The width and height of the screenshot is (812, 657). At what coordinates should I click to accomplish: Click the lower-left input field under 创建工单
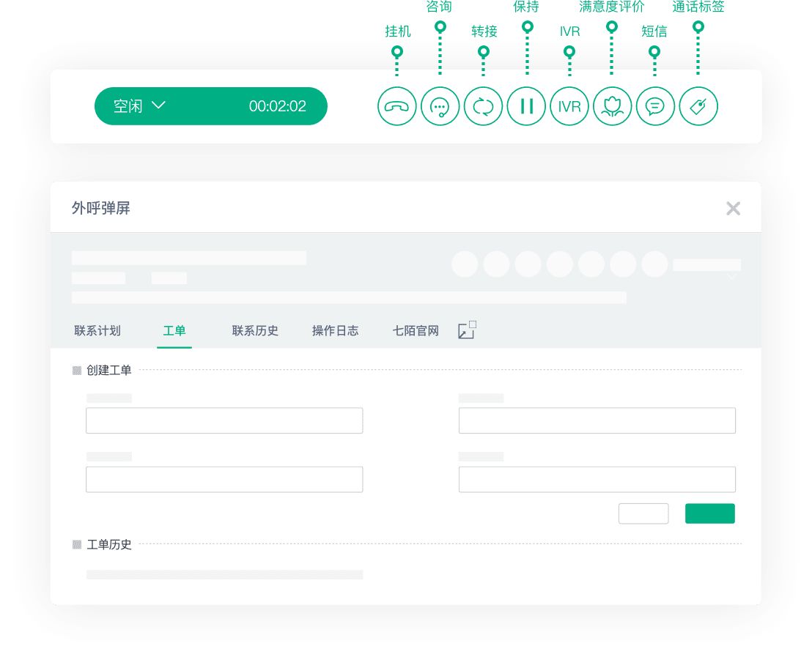tap(224, 480)
